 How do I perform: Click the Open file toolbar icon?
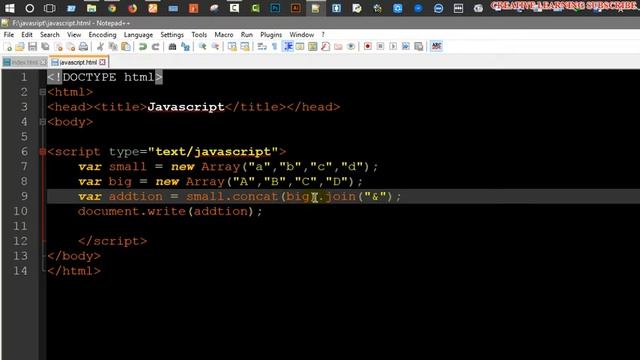[x=20, y=47]
